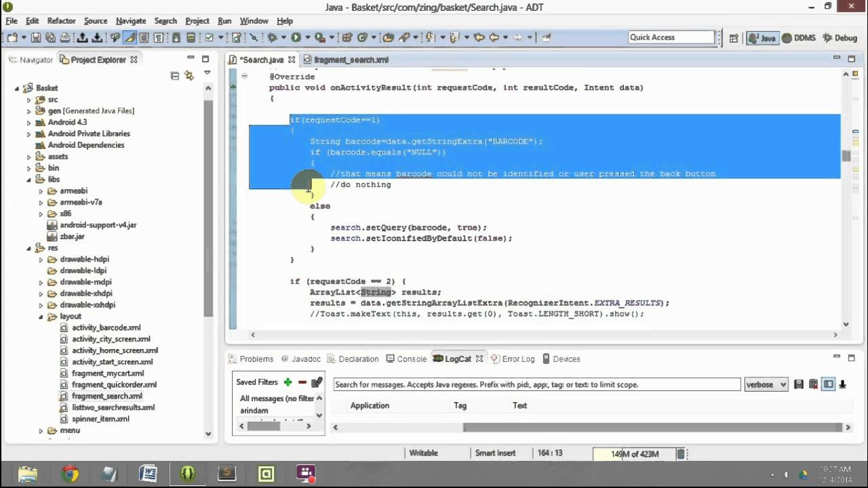Toggle the Mark Occurrences highlighter icon

click(x=130, y=38)
